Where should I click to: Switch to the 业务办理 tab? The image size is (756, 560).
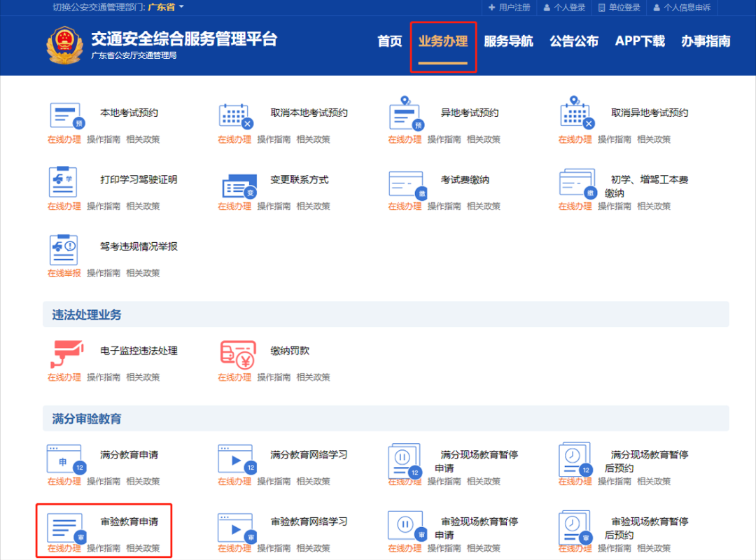pyautogui.click(x=443, y=41)
